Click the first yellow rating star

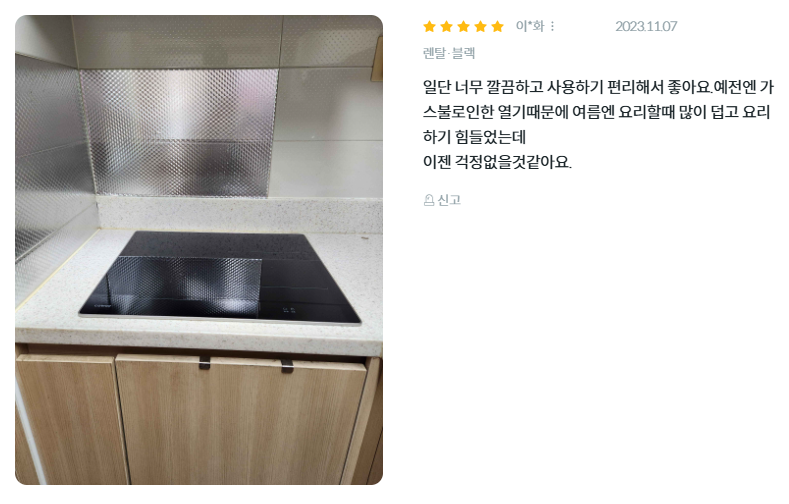(429, 26)
